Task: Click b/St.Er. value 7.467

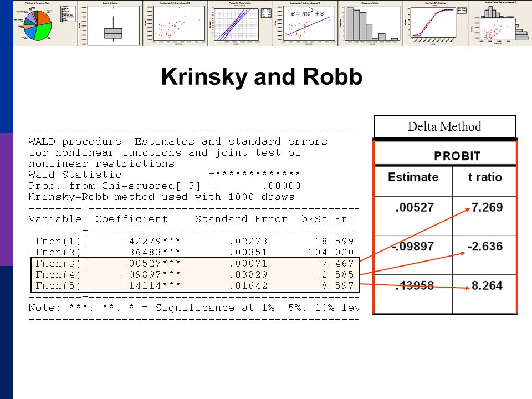Action: [338, 263]
